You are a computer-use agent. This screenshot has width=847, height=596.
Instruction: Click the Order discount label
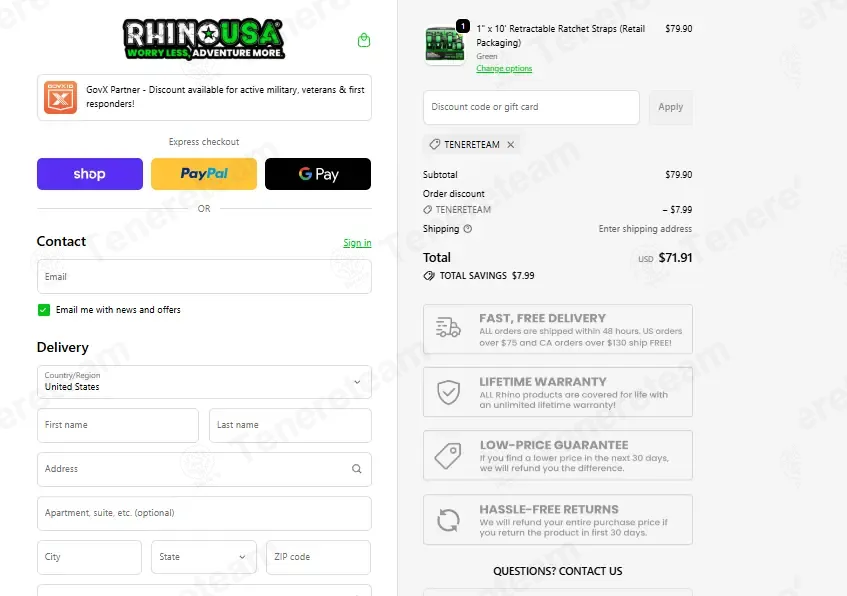click(454, 194)
